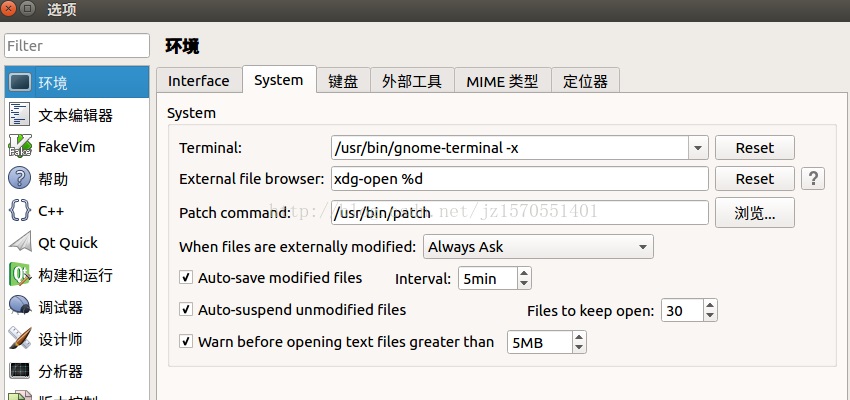Select the 构建和运行 category icon
The width and height of the screenshot is (850, 400).
20,275
